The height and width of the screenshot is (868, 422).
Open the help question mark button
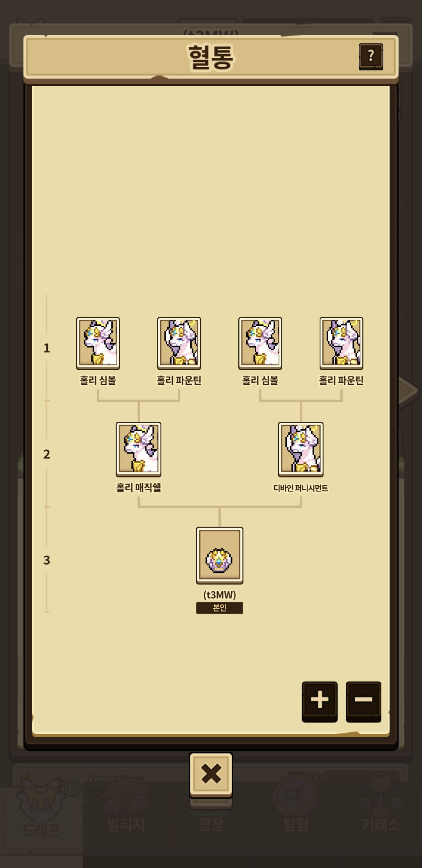click(x=371, y=57)
